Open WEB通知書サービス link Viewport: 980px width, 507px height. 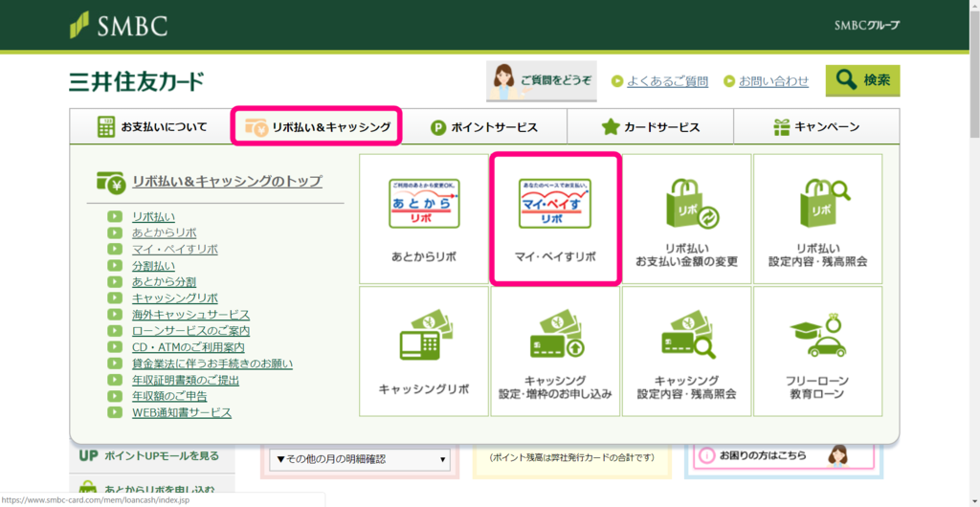[182, 412]
